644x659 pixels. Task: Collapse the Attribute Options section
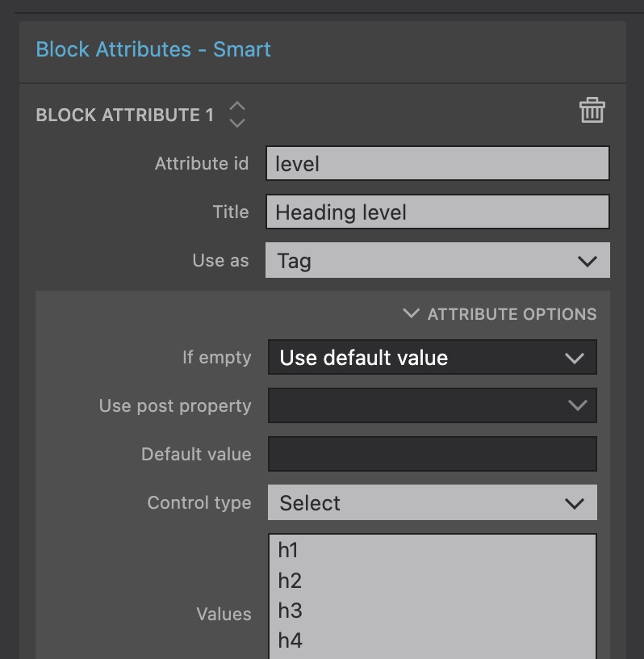[411, 313]
